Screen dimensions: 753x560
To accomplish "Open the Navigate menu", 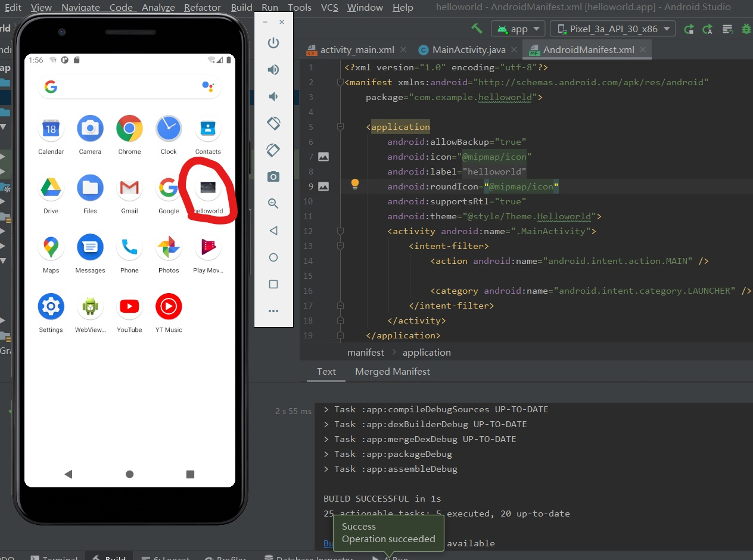I will coord(81,8).
